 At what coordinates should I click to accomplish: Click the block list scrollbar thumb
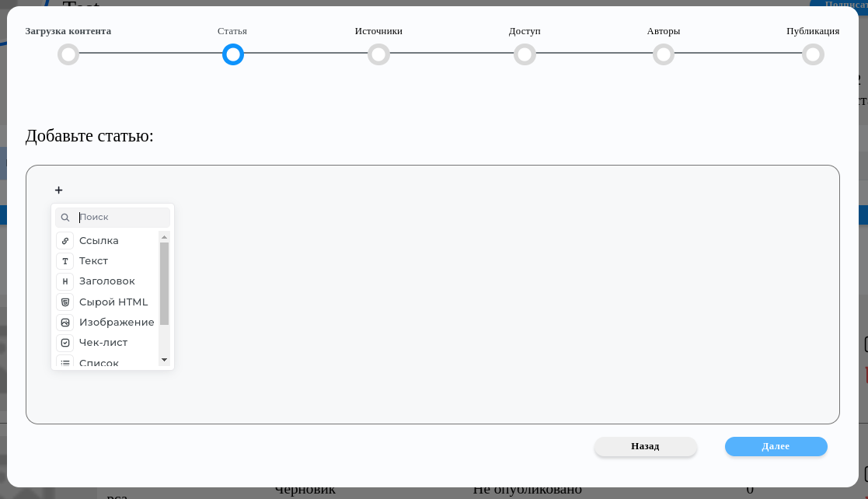[164, 284]
